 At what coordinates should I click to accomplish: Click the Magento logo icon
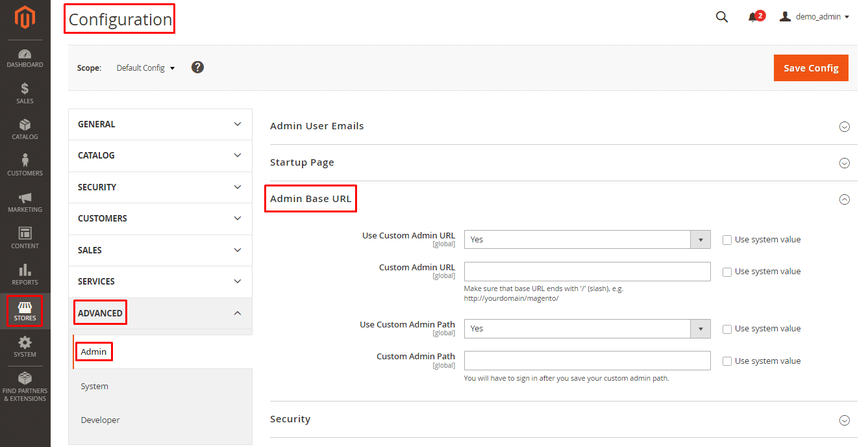[25, 18]
